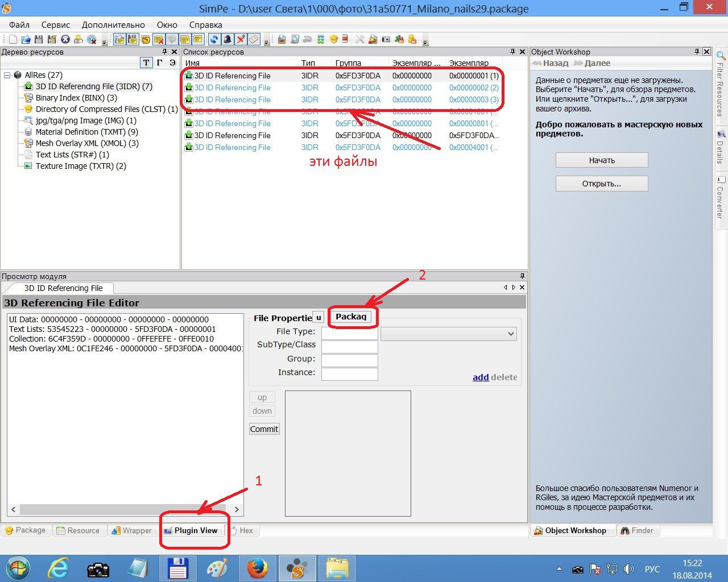This screenshot has width=728, height=582.
Task: Click the Open package folder icon
Action: point(26,39)
